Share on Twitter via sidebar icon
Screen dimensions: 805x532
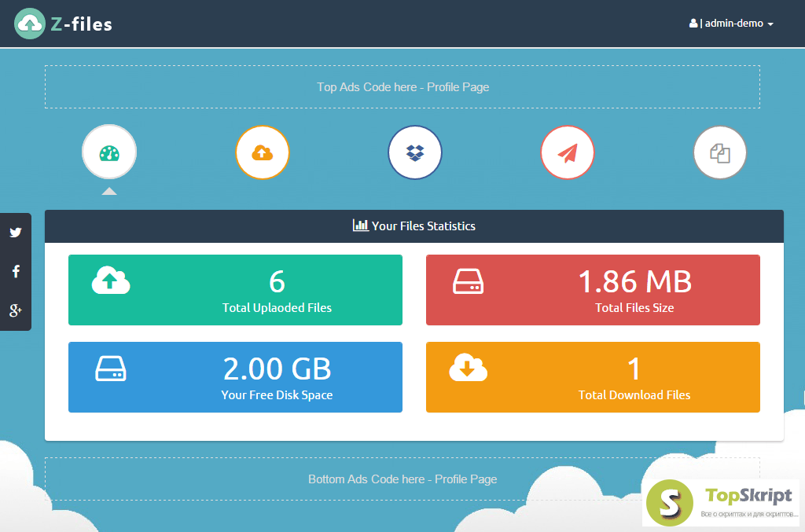tap(16, 233)
